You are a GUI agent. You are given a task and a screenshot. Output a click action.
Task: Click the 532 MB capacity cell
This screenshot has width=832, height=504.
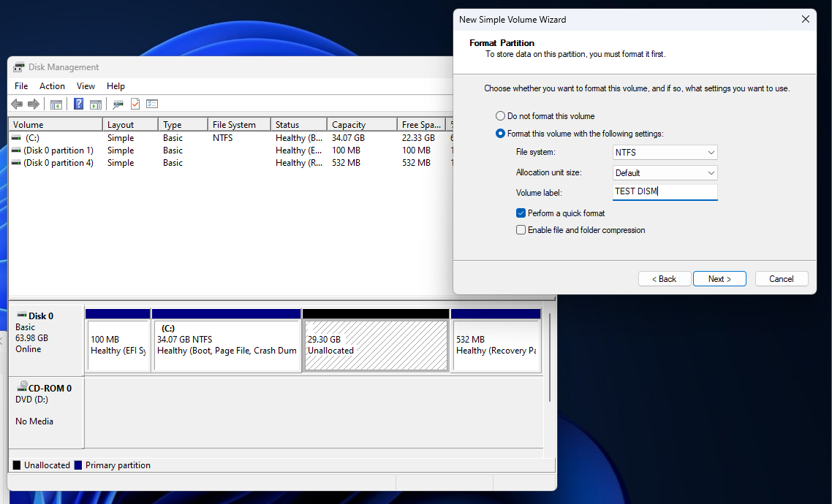click(346, 163)
